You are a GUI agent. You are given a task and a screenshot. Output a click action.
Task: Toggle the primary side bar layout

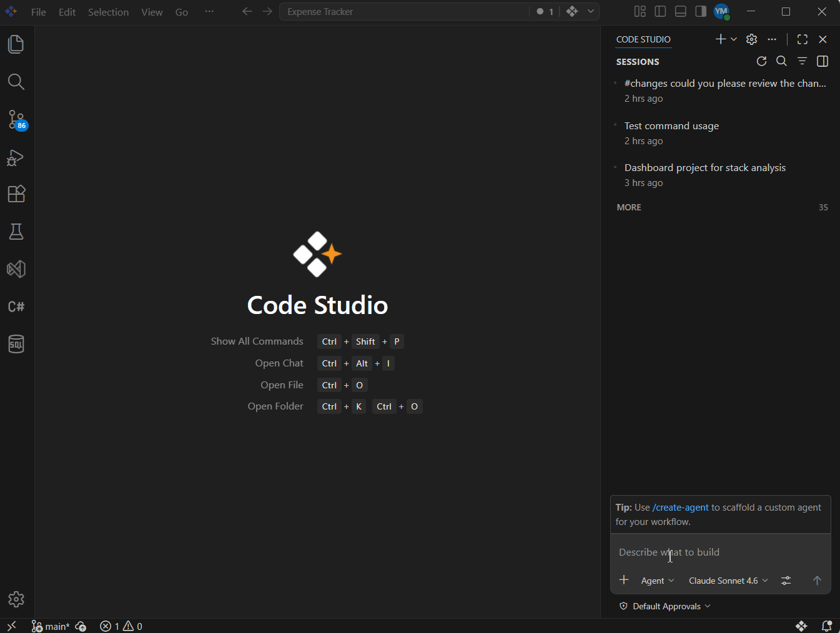point(660,11)
